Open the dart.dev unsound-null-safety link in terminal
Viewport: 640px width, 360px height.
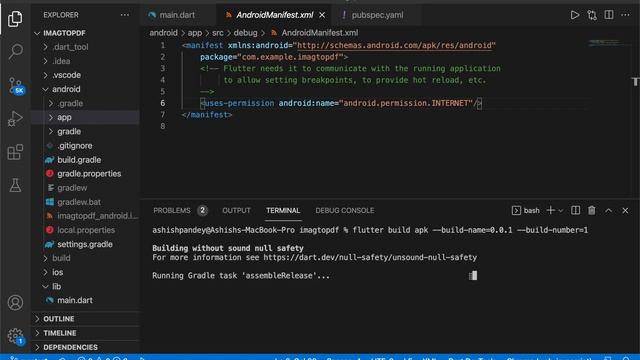tap(370, 258)
